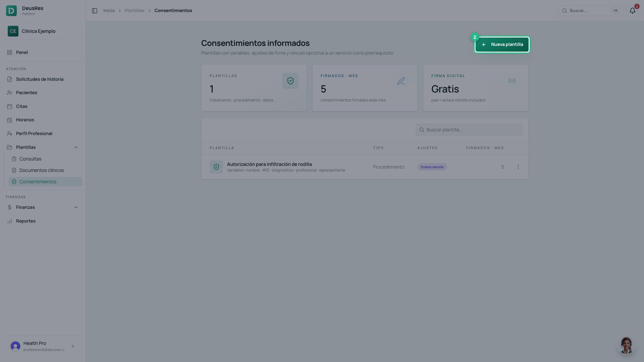Click the Perfil Profesional user icon
Viewport: 644px width, 362px height.
tap(9, 134)
